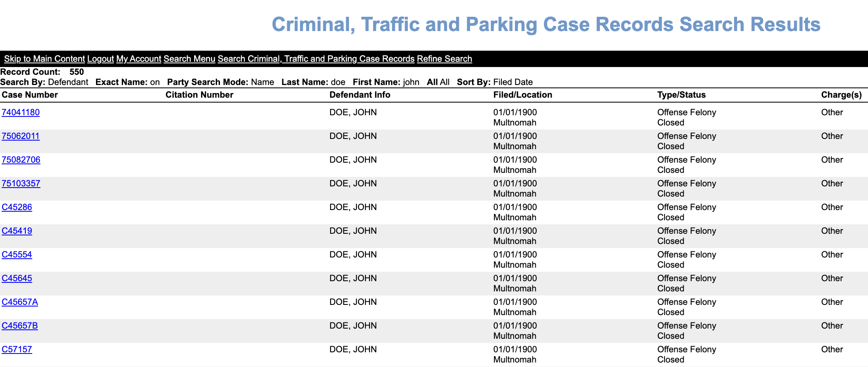Select the Refine Search link

(444, 59)
